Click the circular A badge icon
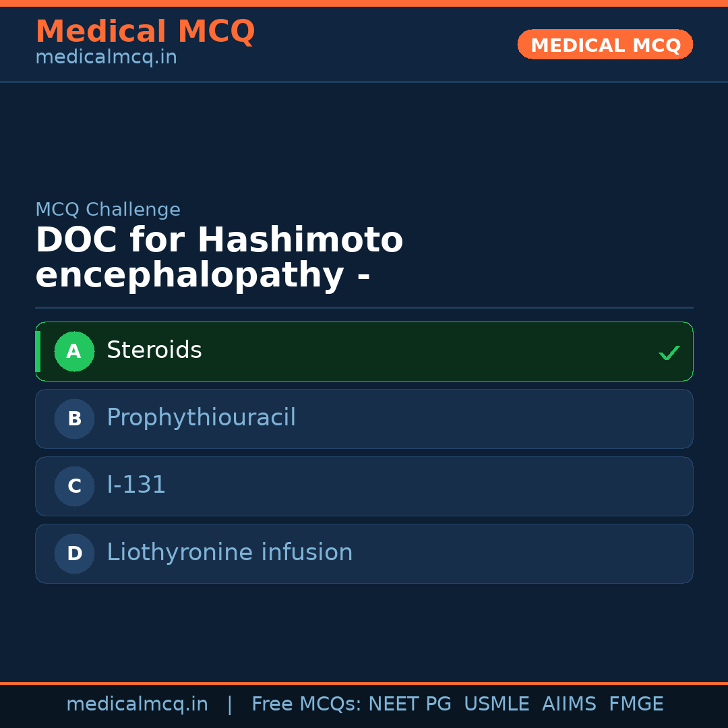The image size is (728, 728). (x=74, y=351)
